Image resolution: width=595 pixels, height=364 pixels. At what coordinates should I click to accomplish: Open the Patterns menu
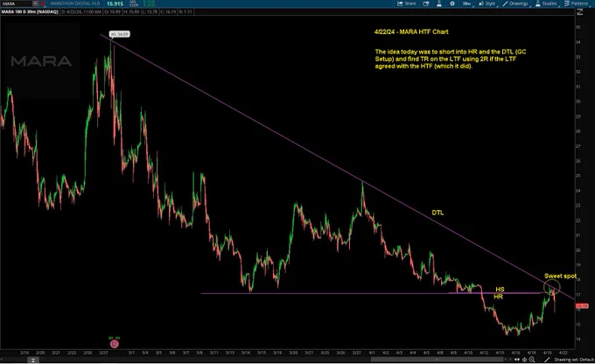click(x=577, y=3)
